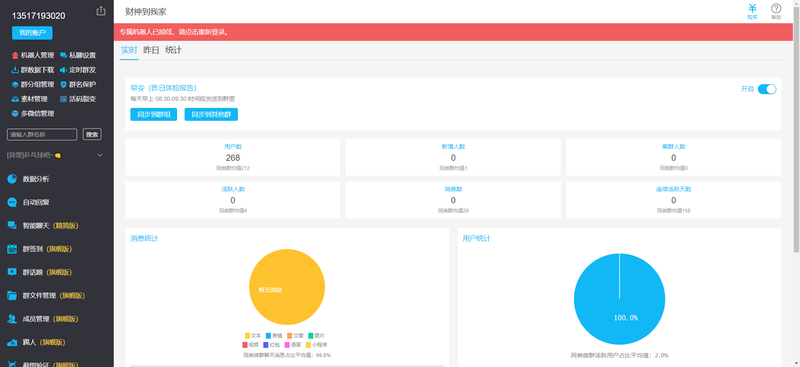Click the 成员管理 members icon

[12, 319]
